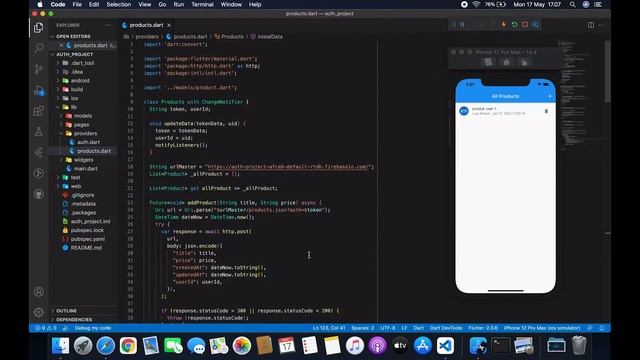Open the Testing flask view
This screenshot has height=360, width=640.
(x=39, y=132)
